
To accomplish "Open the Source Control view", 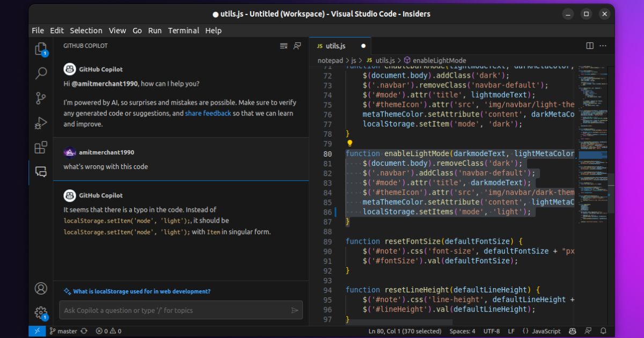I will pos(41,98).
